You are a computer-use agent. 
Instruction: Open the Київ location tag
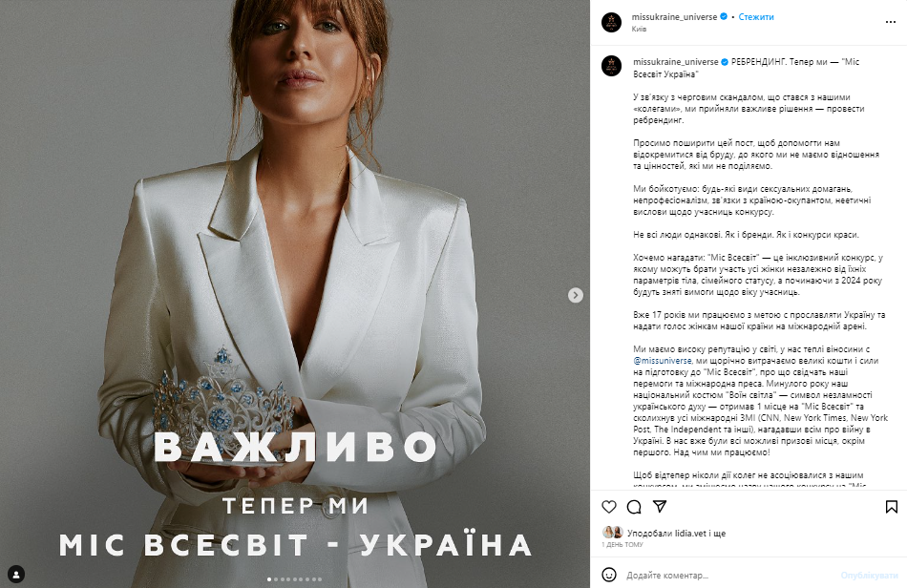tap(639, 29)
